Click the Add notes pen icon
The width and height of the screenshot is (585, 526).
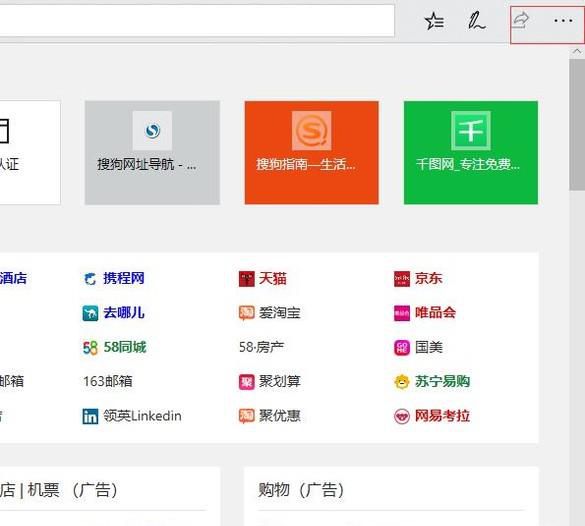click(476, 21)
